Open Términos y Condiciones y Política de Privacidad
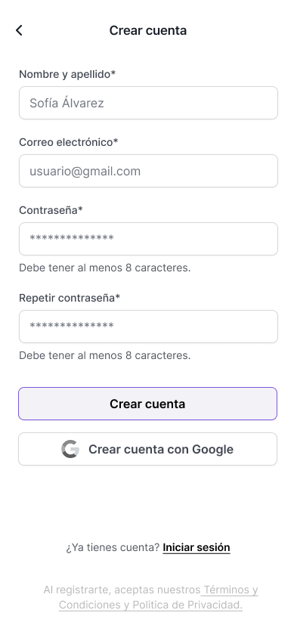This screenshot has width=297, height=644. pyautogui.click(x=159, y=597)
